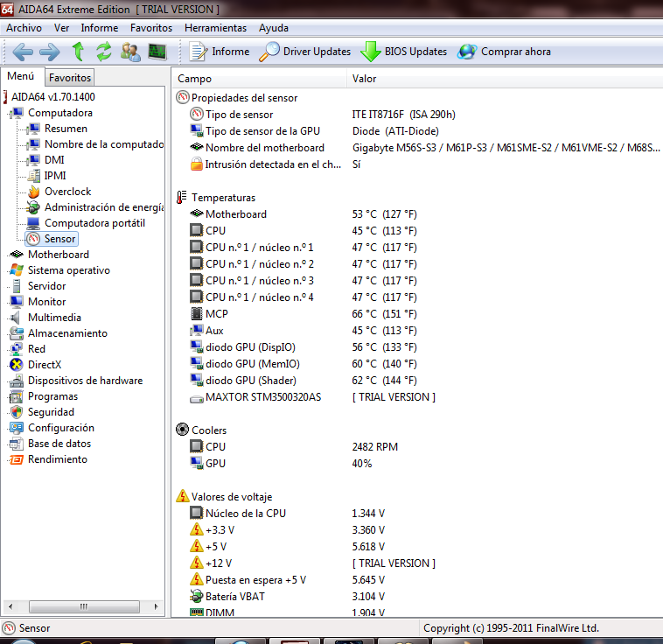Open the Informe report button
The width and height of the screenshot is (663, 644).
pos(219,52)
